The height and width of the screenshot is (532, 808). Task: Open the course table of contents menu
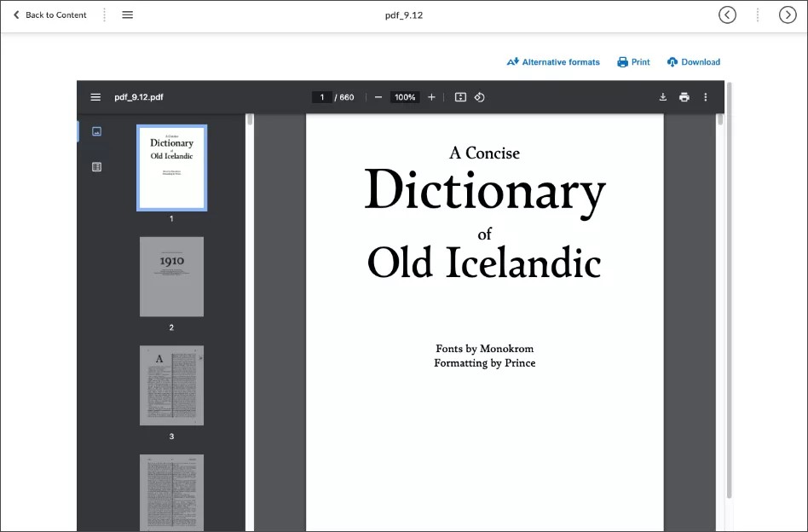pyautogui.click(x=127, y=15)
